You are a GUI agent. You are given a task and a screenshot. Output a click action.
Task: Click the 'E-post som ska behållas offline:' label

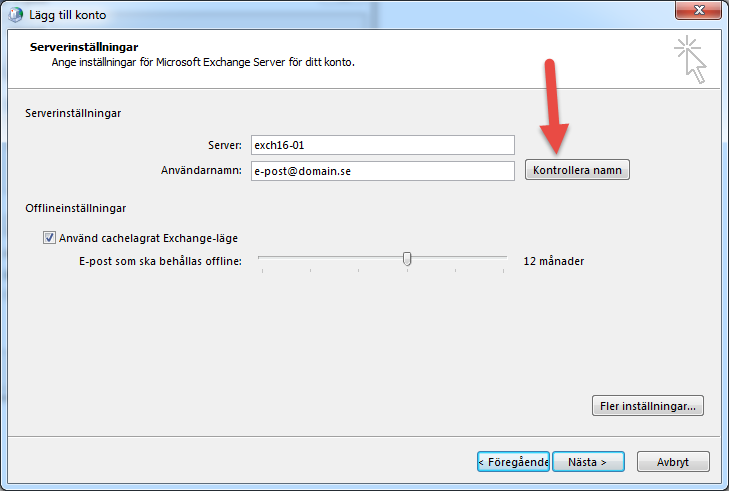click(160, 261)
